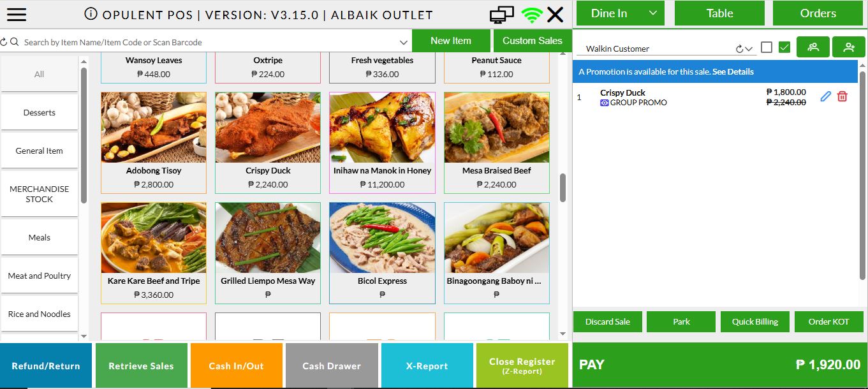Delete Crispy Duck using red trash icon
The width and height of the screenshot is (868, 389).
pos(842,96)
